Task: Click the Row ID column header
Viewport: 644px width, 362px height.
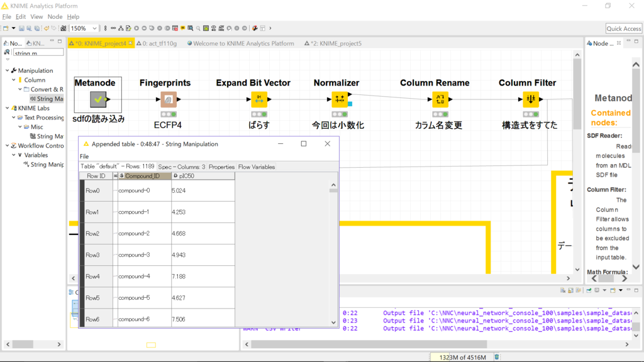Action: [96, 176]
